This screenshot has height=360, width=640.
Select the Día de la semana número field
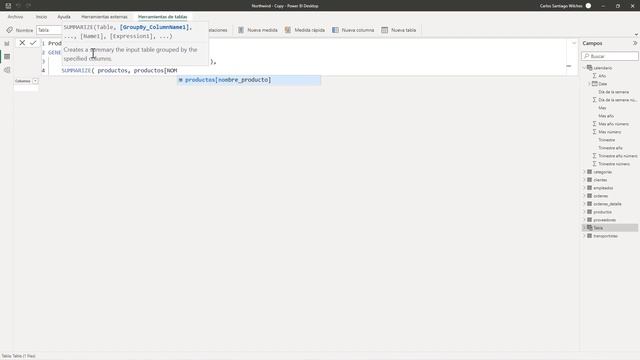617,100
